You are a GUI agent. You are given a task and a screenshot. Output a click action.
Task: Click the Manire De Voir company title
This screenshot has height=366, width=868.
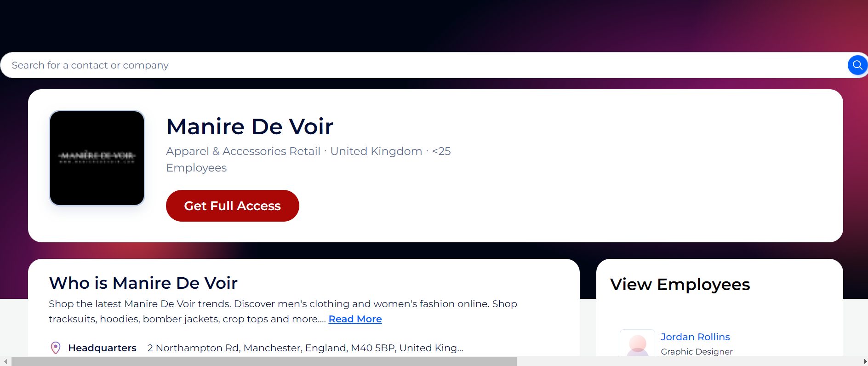(250, 126)
